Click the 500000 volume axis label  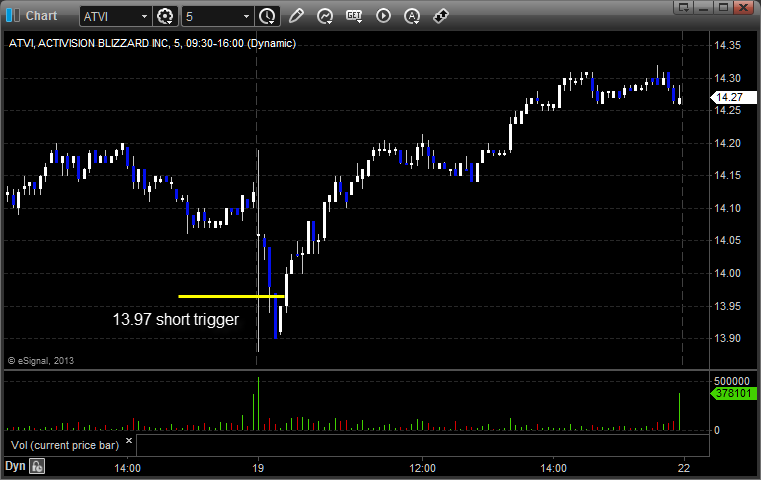coord(732,381)
